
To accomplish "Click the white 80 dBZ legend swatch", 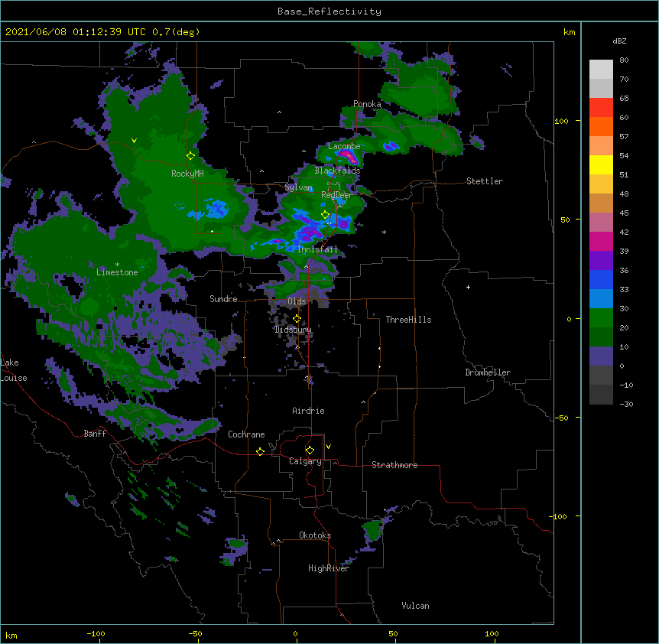I will [601, 70].
